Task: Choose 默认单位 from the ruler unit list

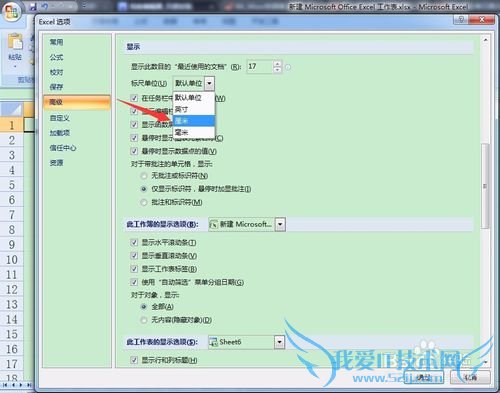Action: pyautogui.click(x=194, y=98)
